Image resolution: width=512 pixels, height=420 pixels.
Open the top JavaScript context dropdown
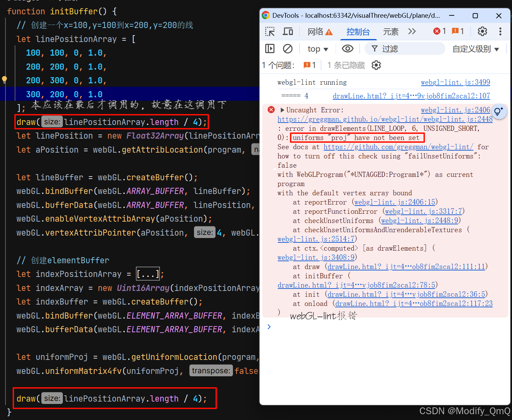click(x=318, y=49)
